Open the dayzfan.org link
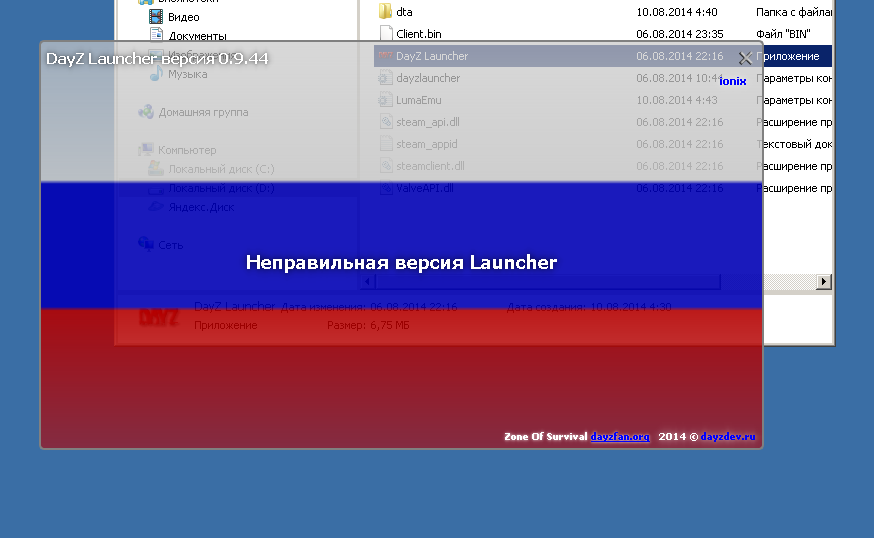The image size is (874, 538). point(620,437)
